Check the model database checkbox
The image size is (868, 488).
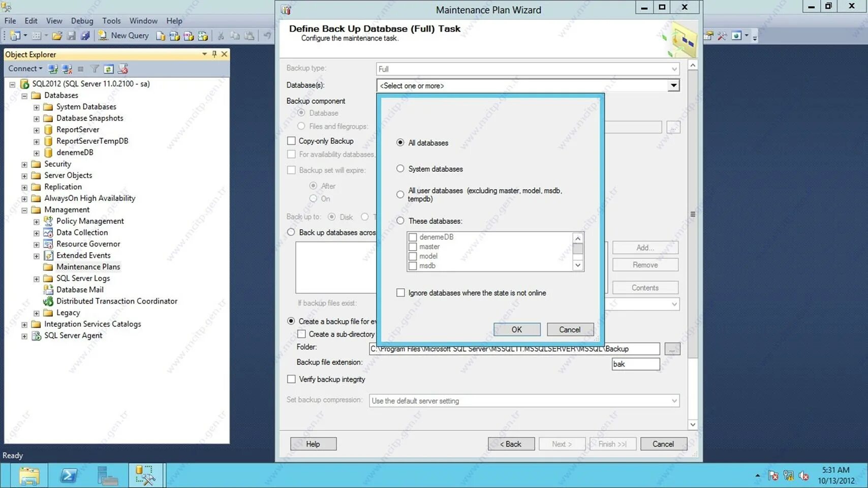tap(413, 256)
